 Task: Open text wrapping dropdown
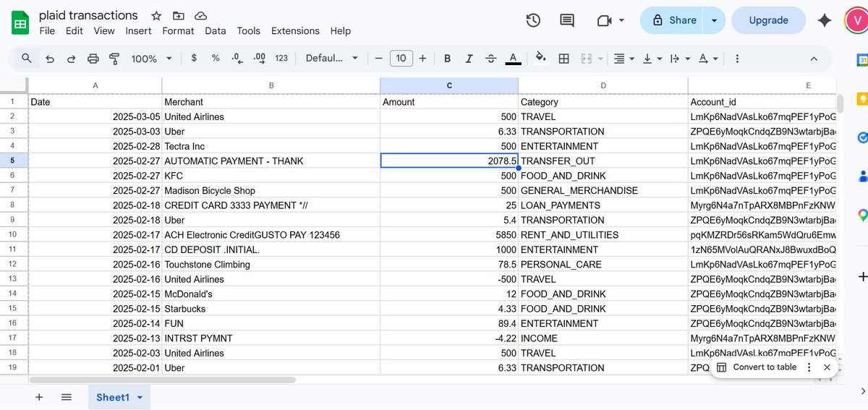pos(679,59)
